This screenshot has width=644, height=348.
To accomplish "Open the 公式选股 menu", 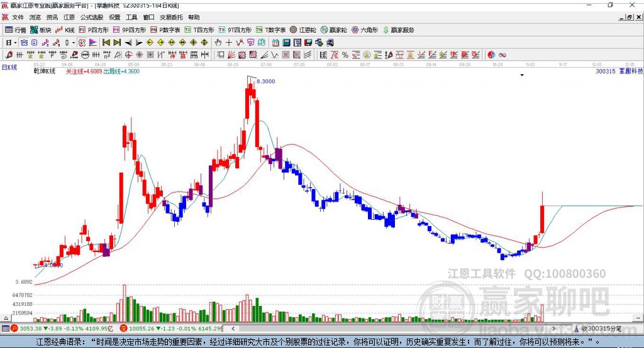I will click(x=92, y=17).
